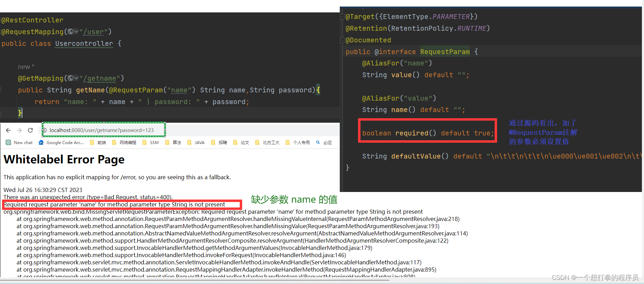Click the @RestController annotation
The height and width of the screenshot is (284, 644).
coord(32,20)
